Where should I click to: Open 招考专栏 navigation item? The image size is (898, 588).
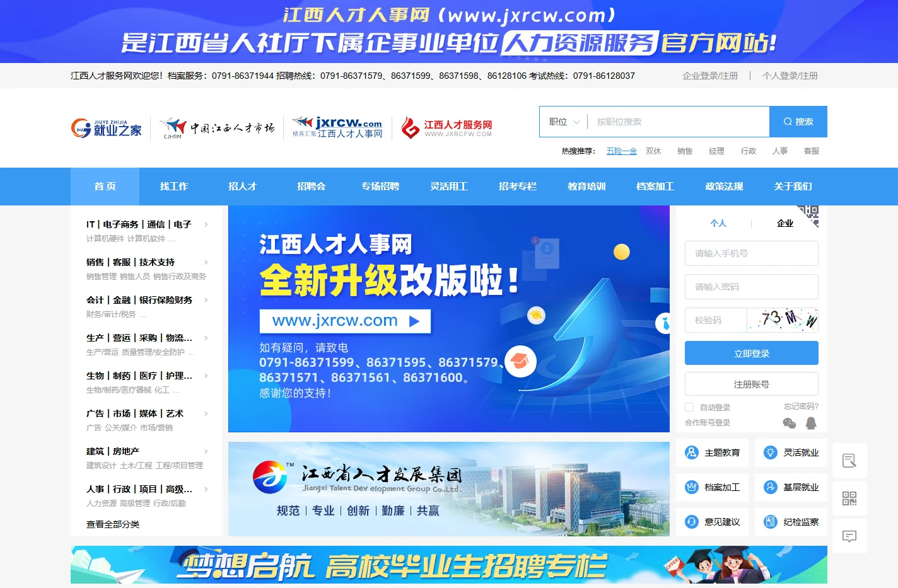(518, 187)
